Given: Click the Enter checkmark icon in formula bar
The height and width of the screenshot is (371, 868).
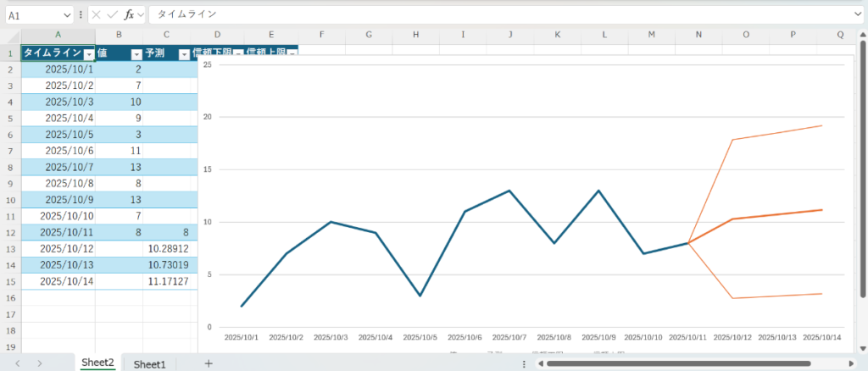Looking at the screenshot, I should coord(112,15).
